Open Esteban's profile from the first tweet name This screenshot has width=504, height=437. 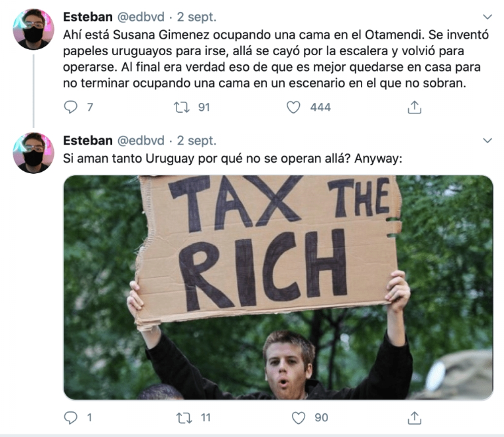point(88,16)
